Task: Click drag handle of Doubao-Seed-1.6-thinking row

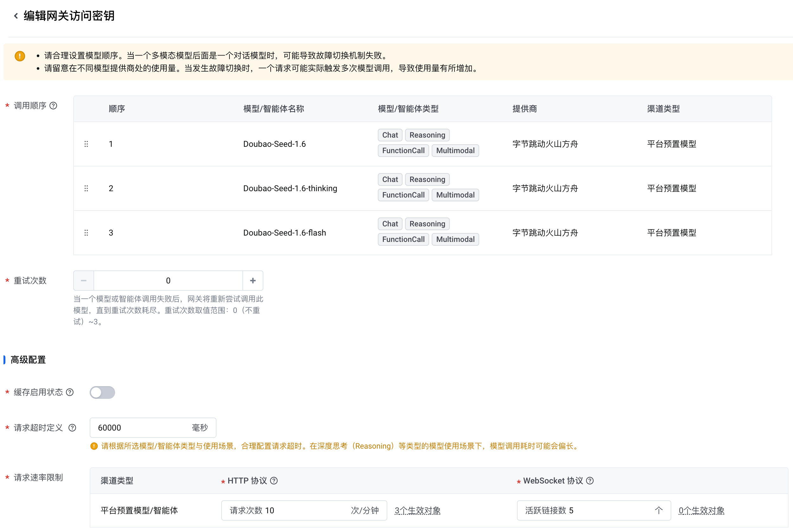Action: pos(86,188)
